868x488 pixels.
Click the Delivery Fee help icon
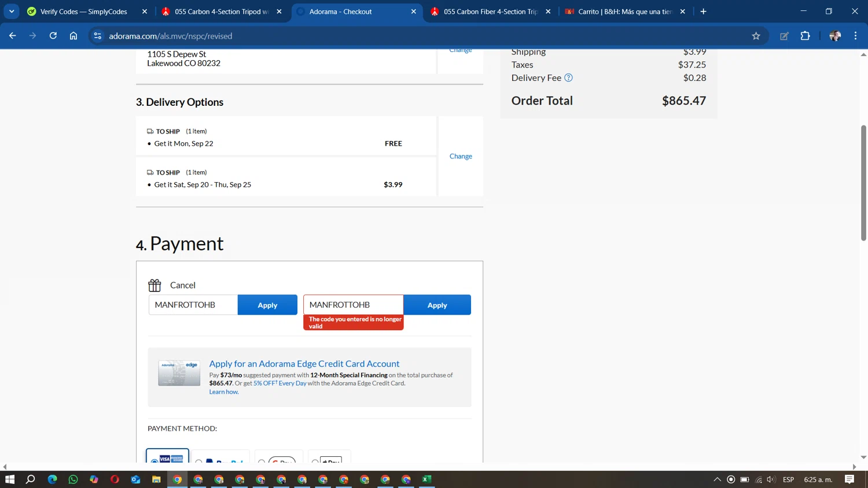pyautogui.click(x=568, y=77)
